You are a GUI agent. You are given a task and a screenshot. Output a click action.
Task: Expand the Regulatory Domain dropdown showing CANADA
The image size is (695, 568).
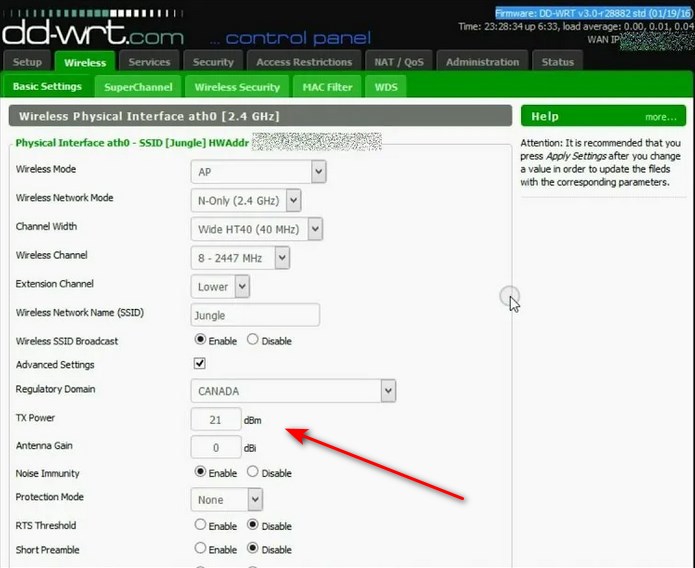coord(293,391)
